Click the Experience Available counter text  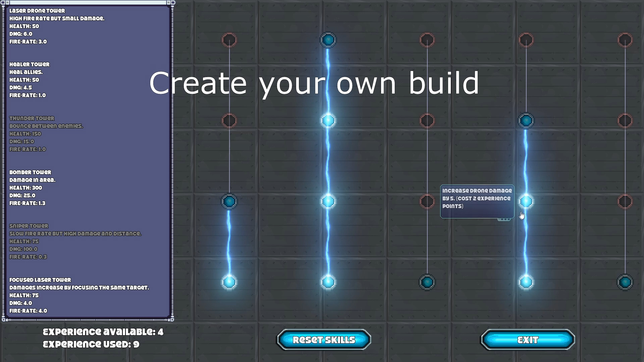coord(102,332)
